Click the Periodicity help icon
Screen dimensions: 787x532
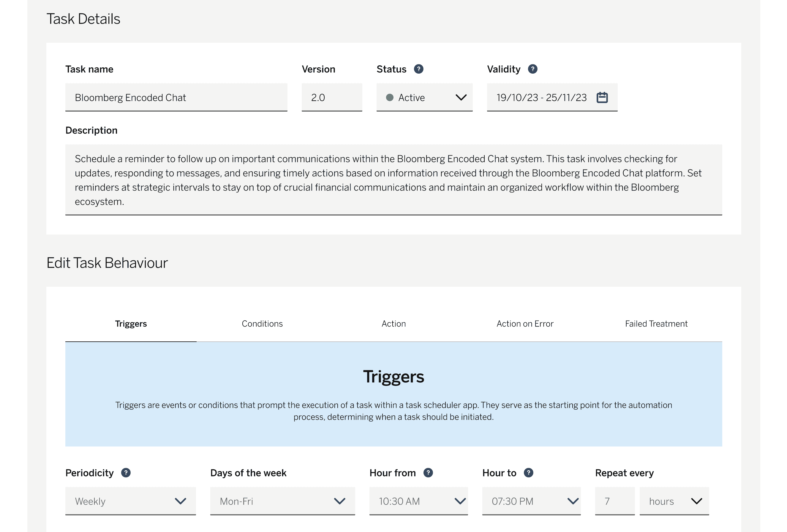coord(126,472)
